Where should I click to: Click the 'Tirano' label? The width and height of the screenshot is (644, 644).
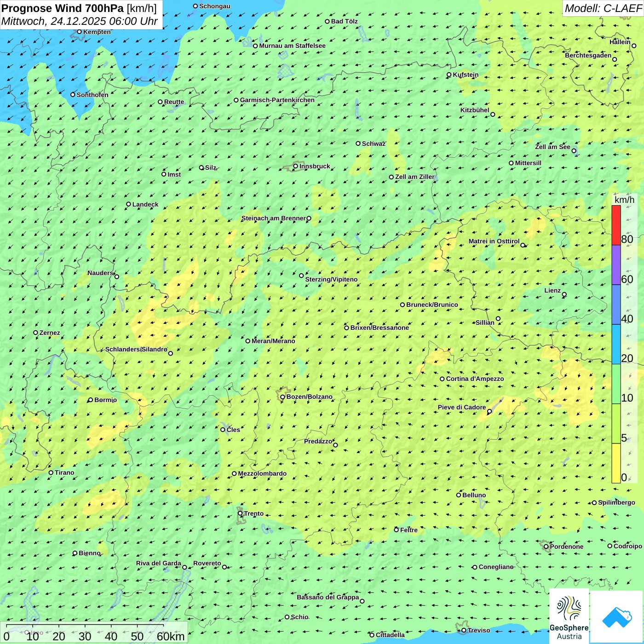click(x=64, y=472)
